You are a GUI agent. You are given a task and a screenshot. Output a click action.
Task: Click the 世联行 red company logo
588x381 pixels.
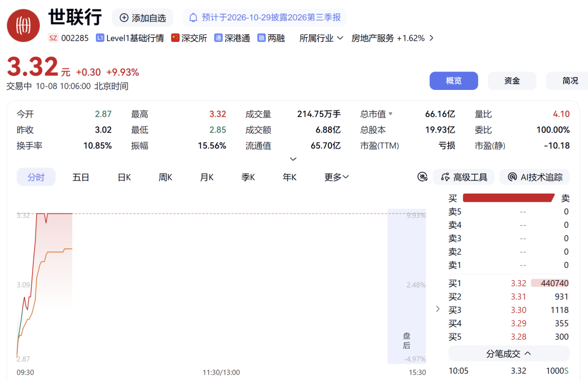pos(23,26)
